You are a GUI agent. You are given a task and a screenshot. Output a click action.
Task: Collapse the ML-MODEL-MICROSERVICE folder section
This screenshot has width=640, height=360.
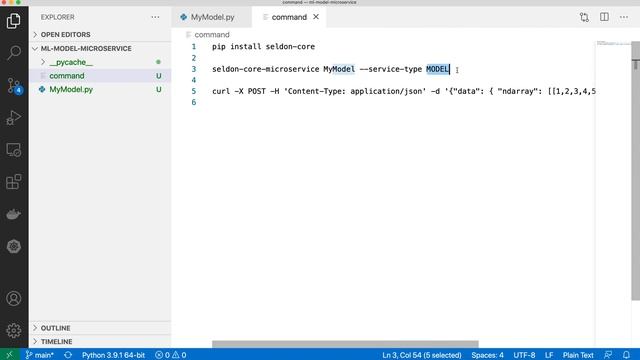[100, 49]
